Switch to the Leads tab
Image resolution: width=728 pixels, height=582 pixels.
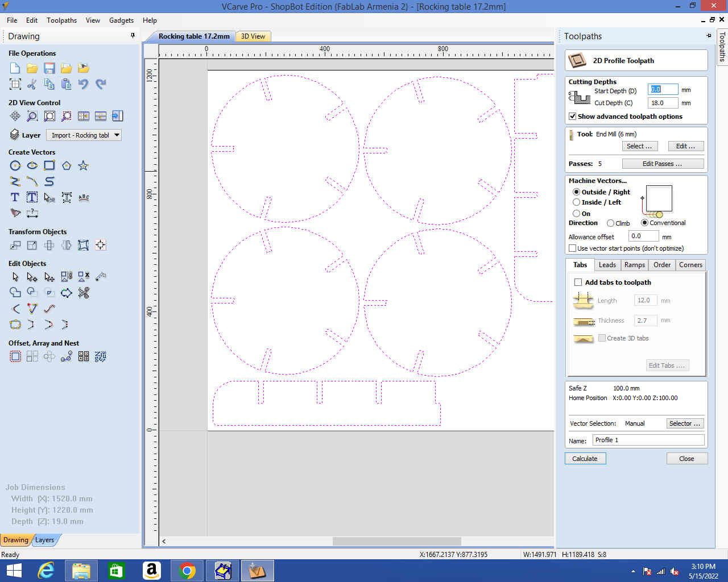(607, 265)
